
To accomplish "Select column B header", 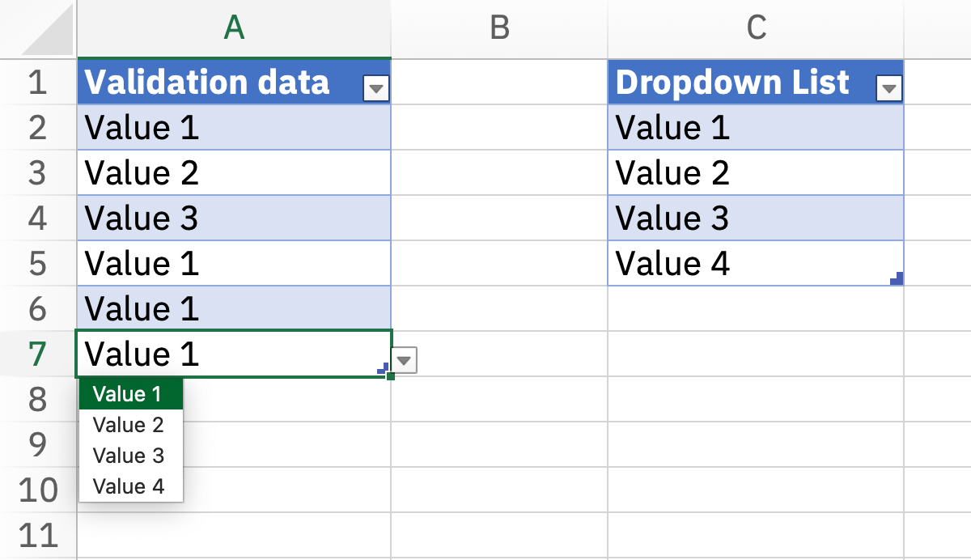I will point(499,28).
